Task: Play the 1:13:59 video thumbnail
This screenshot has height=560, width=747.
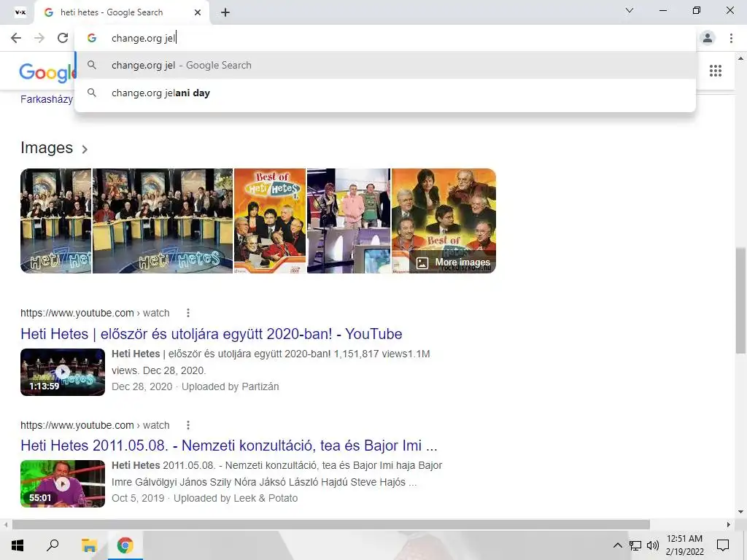Action: (63, 372)
